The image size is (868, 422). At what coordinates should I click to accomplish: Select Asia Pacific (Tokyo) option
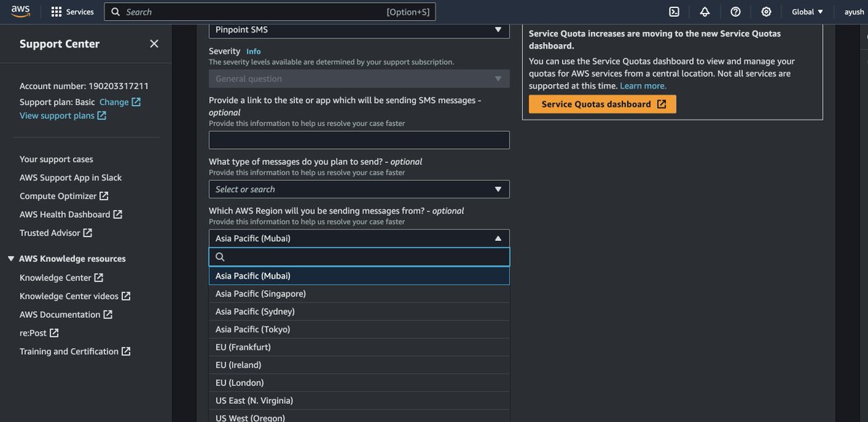359,329
